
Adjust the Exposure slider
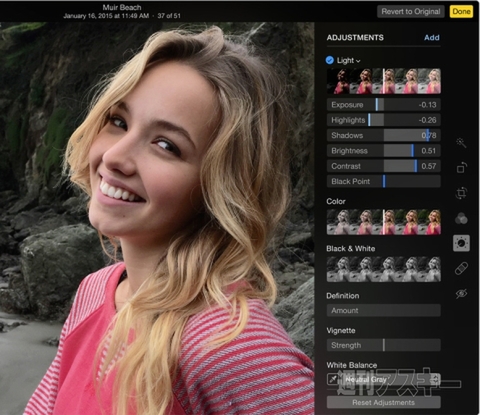[x=384, y=105]
